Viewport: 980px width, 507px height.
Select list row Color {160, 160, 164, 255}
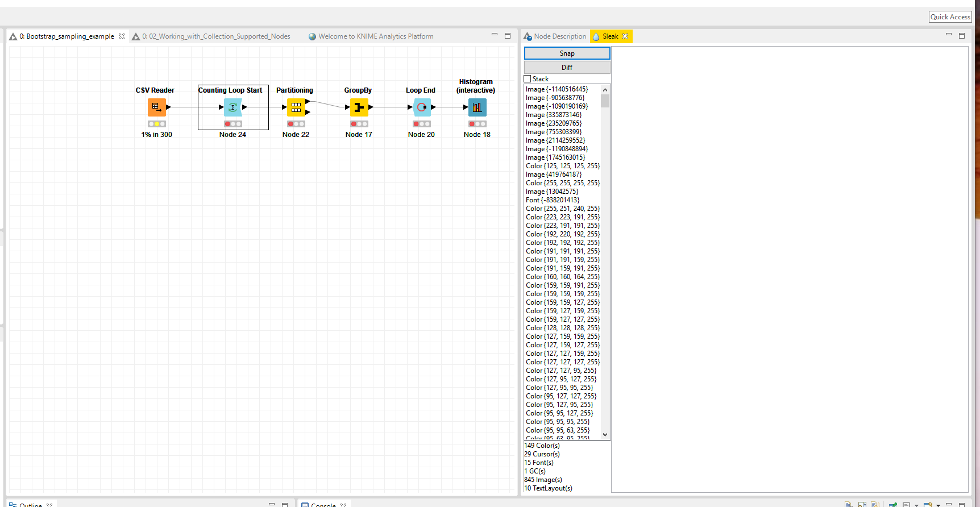coord(563,277)
